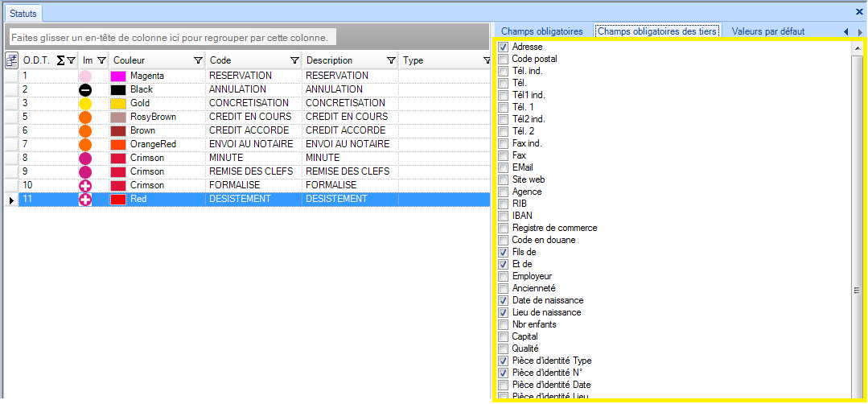Click the sigma summary icon in O.D.T. header

(x=61, y=60)
